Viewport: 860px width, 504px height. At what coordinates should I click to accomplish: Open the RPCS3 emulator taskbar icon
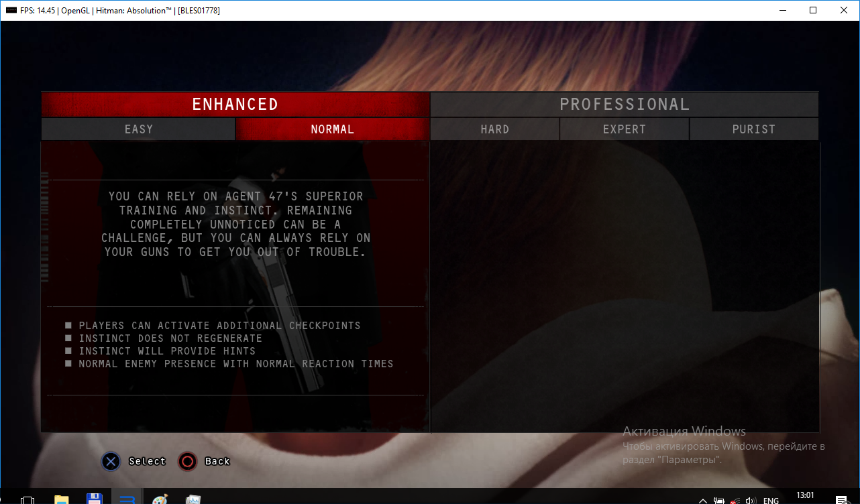(x=127, y=499)
